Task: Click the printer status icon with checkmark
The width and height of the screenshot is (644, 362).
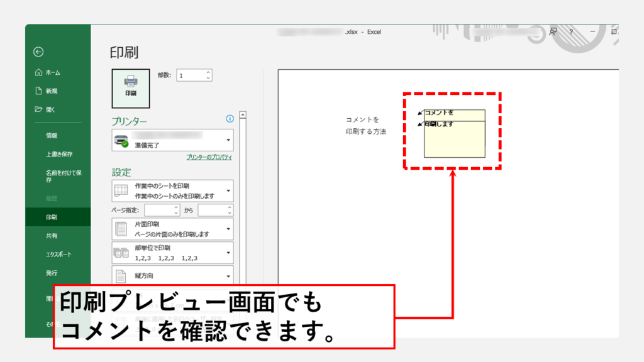Action: coord(121,141)
